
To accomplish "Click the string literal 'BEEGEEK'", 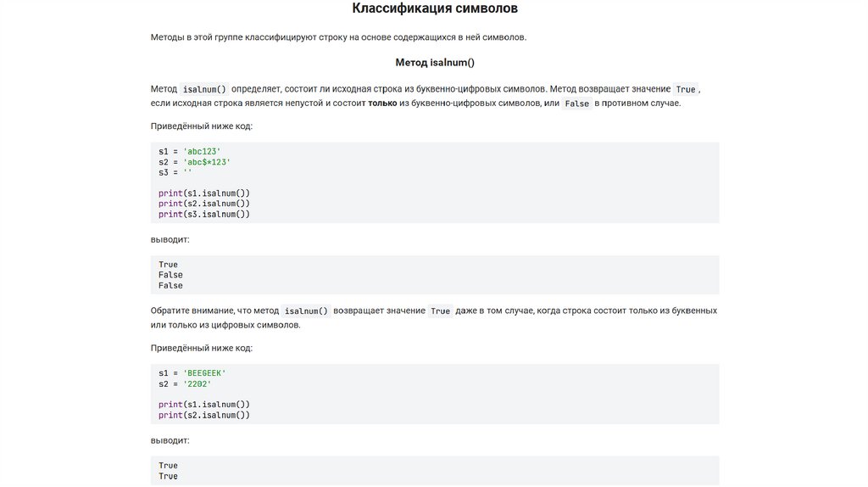I will (x=204, y=373).
